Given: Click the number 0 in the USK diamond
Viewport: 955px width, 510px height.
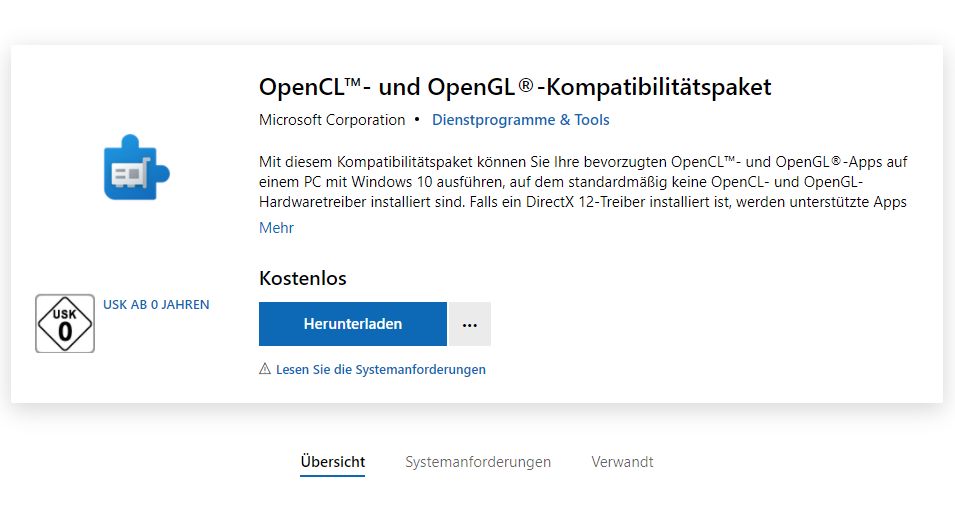Looking at the screenshot, I should pyautogui.click(x=65, y=332).
